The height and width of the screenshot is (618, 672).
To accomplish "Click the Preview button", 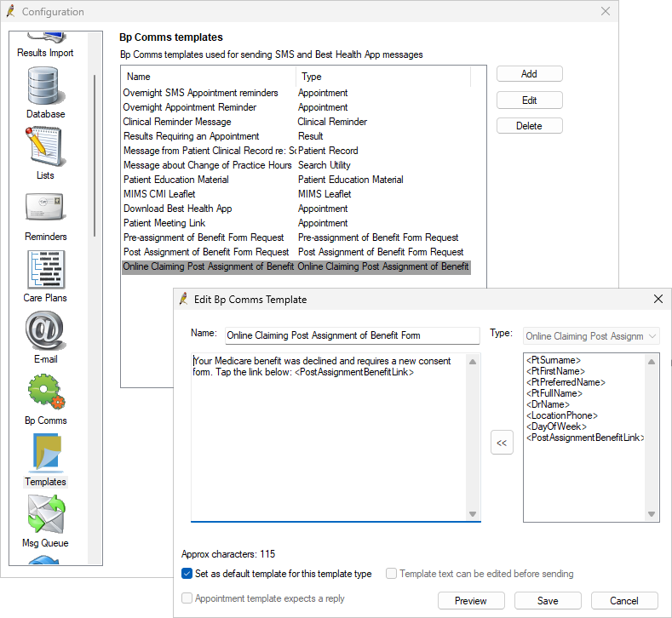I will coord(471,601).
